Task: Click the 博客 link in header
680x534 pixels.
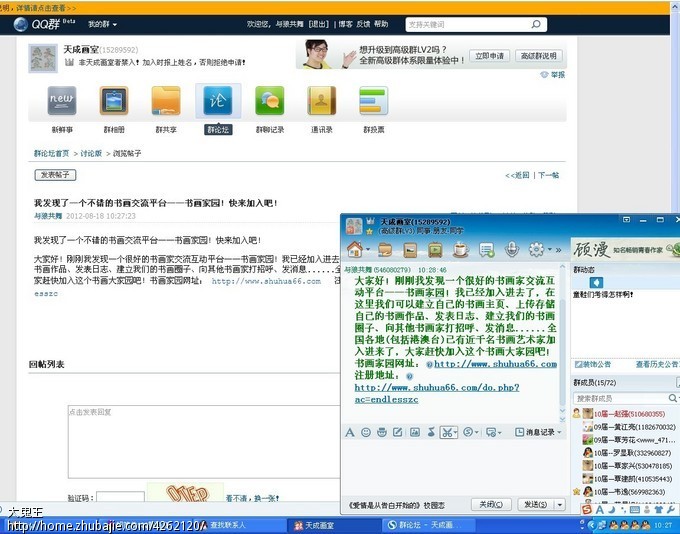Action: click(345, 24)
